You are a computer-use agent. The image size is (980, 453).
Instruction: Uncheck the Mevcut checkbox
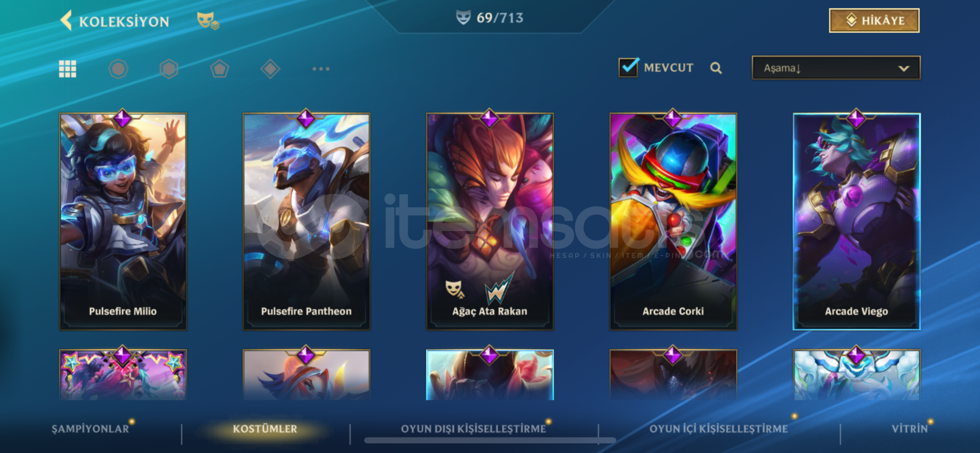(628, 67)
